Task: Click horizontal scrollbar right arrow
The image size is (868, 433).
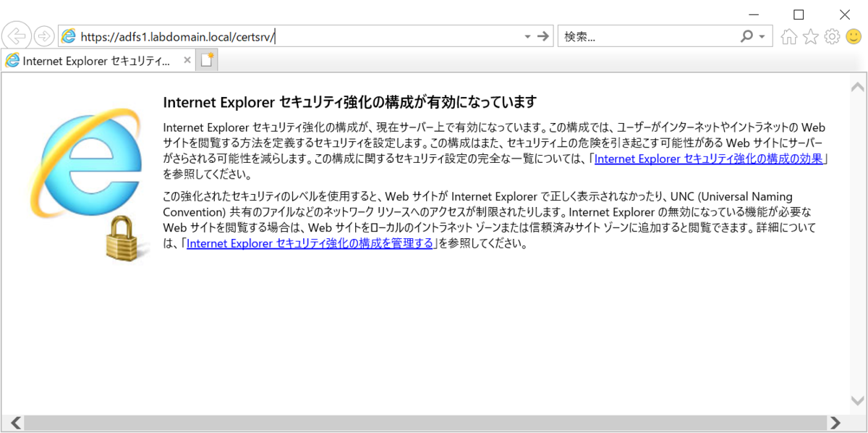Action: pyautogui.click(x=835, y=422)
